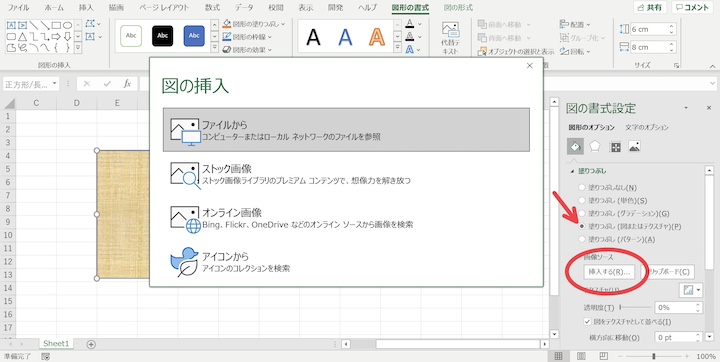
Task: Toggle 図をテクスチャとして並べる checkbox
Action: [587, 322]
